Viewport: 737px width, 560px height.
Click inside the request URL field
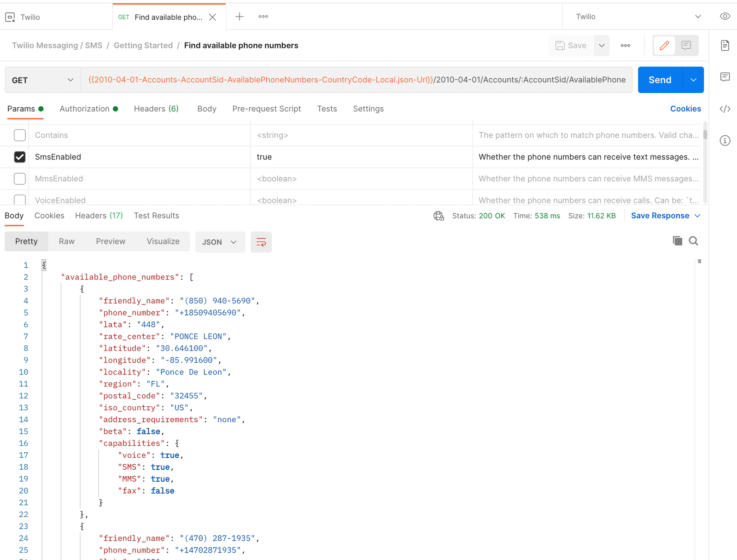tap(322, 80)
